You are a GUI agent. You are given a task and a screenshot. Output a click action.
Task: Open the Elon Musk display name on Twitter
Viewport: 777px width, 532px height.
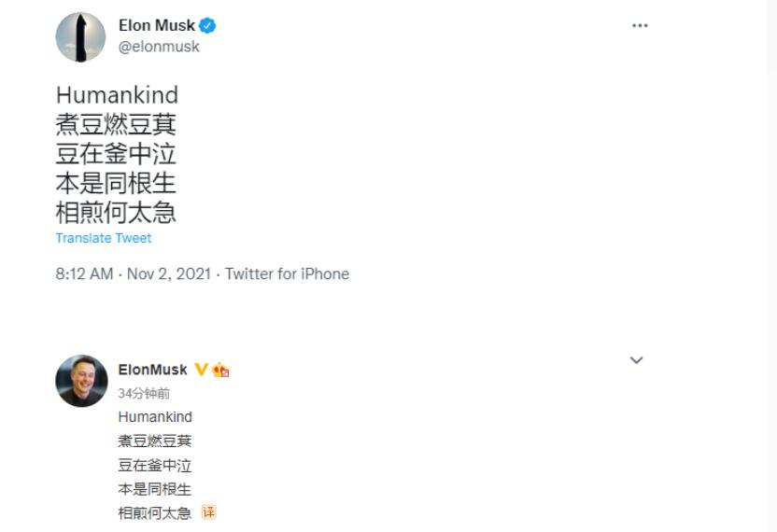coord(156,26)
